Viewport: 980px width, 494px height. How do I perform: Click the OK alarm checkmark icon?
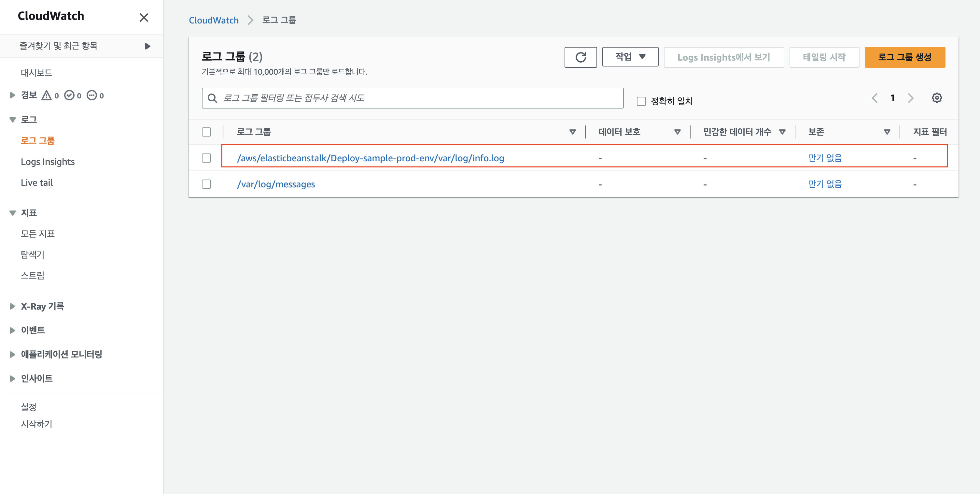[x=69, y=95]
